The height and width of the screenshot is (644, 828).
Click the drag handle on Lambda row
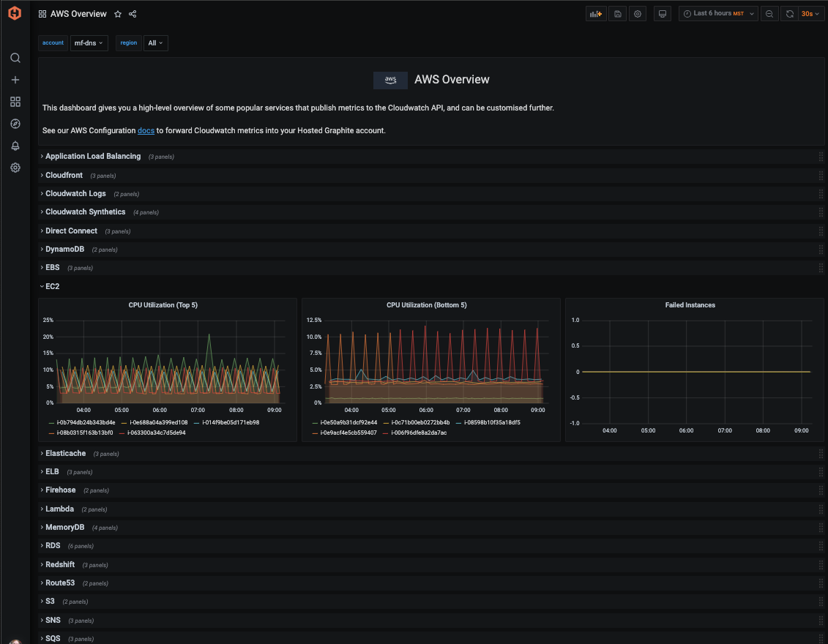click(821, 509)
